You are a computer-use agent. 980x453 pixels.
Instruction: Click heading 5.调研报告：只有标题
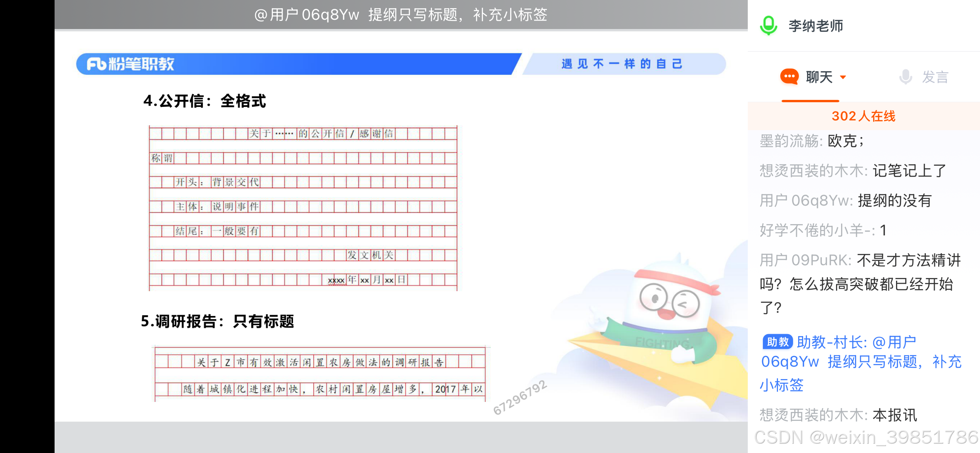(x=217, y=321)
